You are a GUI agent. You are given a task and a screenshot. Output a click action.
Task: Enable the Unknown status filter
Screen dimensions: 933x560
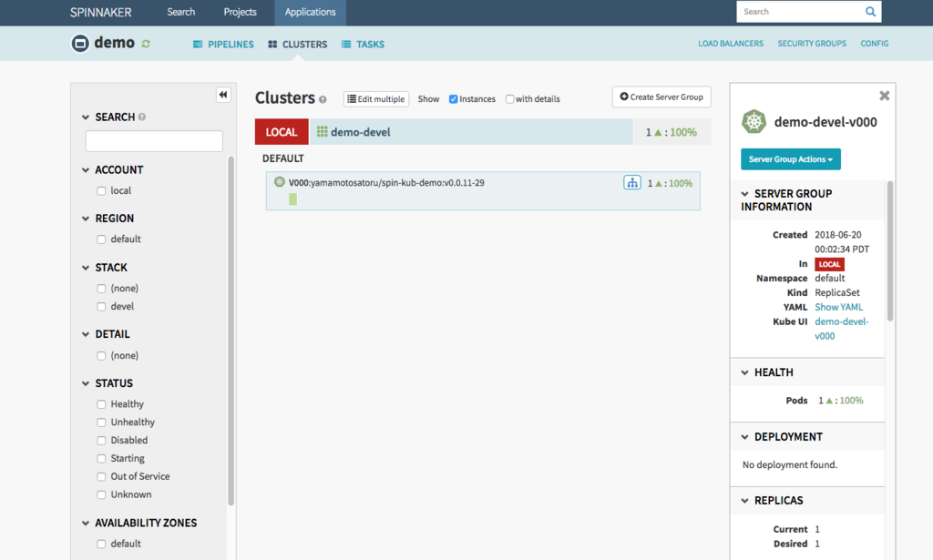[101, 494]
